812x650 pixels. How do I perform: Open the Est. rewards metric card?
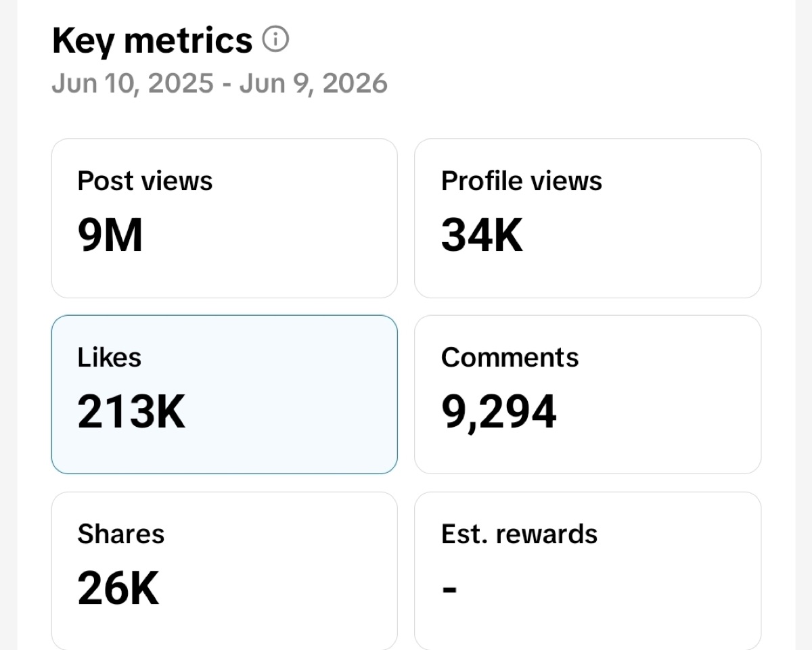tap(587, 571)
